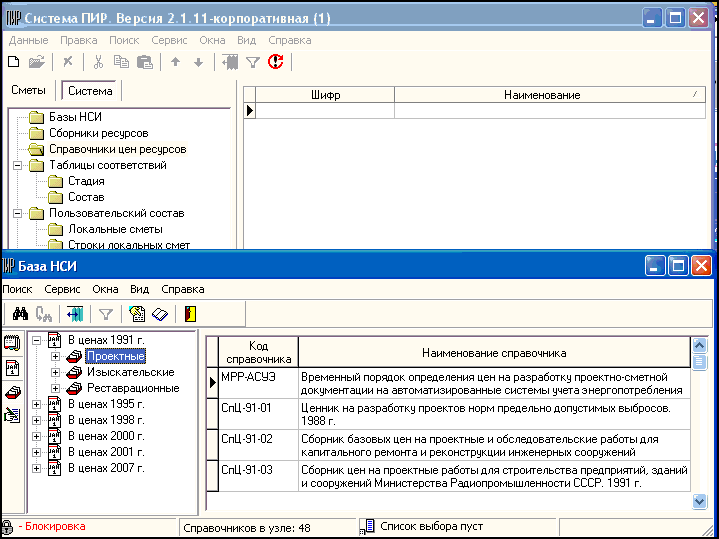Expand the 'Изыскательские' tree branch
The width and height of the screenshot is (719, 539).
pyautogui.click(x=56, y=372)
